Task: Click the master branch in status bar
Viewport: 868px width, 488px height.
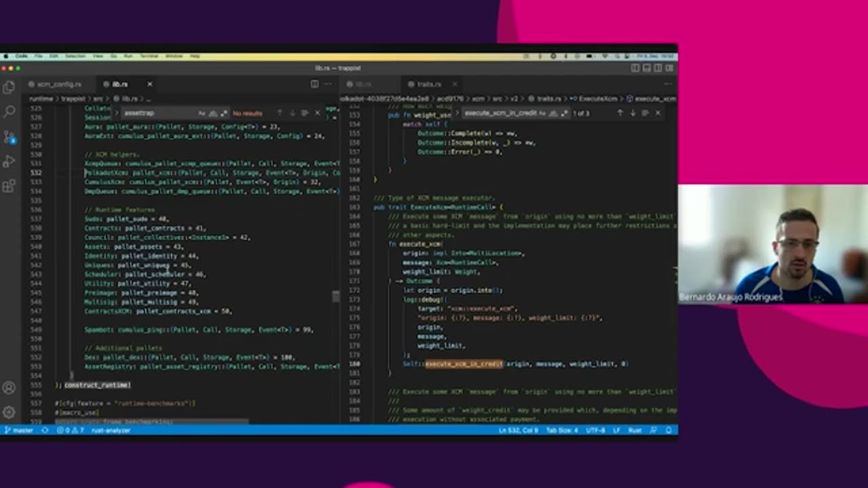Action: point(19,430)
